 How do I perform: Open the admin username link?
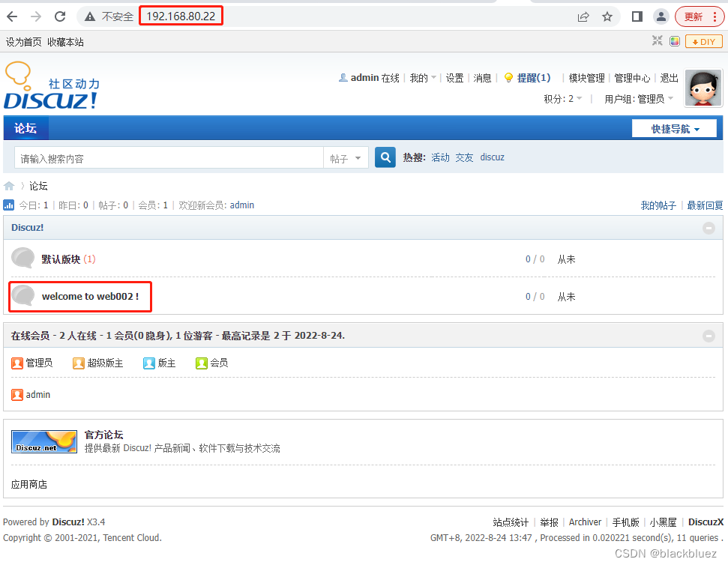coord(364,78)
